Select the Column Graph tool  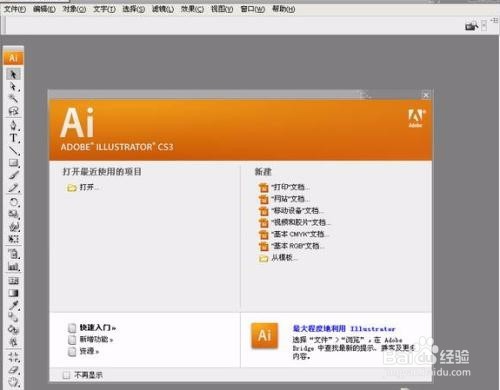coord(13,267)
